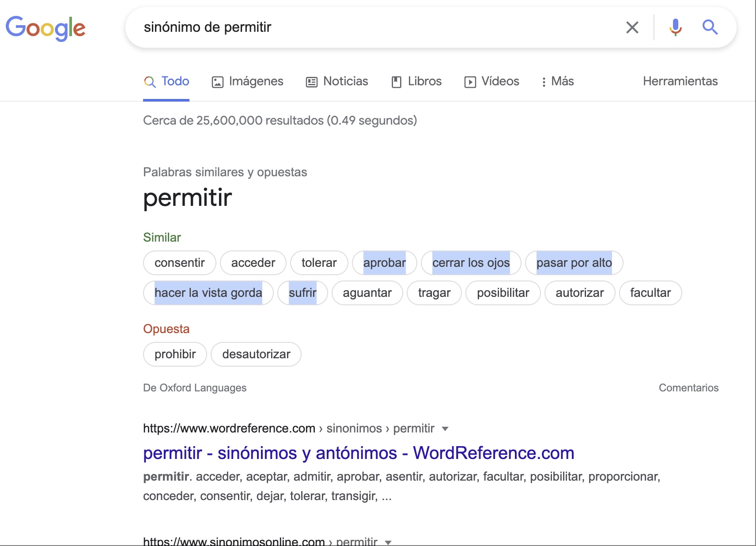
Task: Select the 'consentir' synonym chip
Action: point(179,263)
